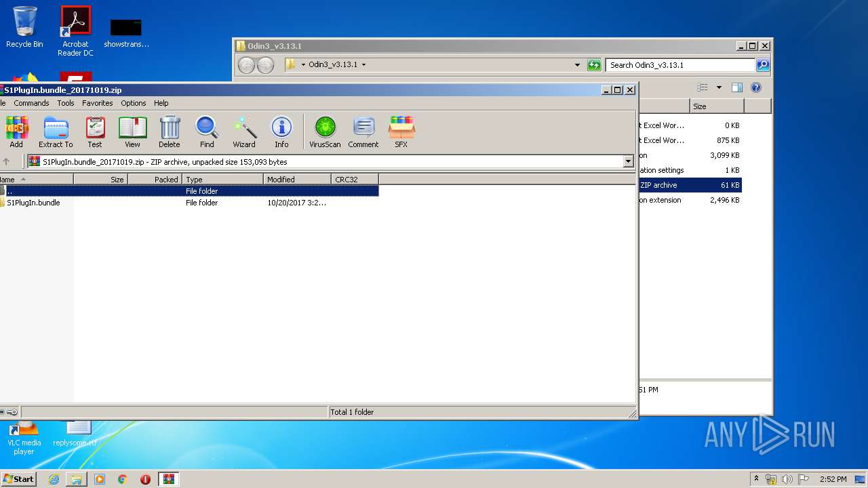Open the Tools menu
The width and height of the screenshot is (868, 488).
66,103
